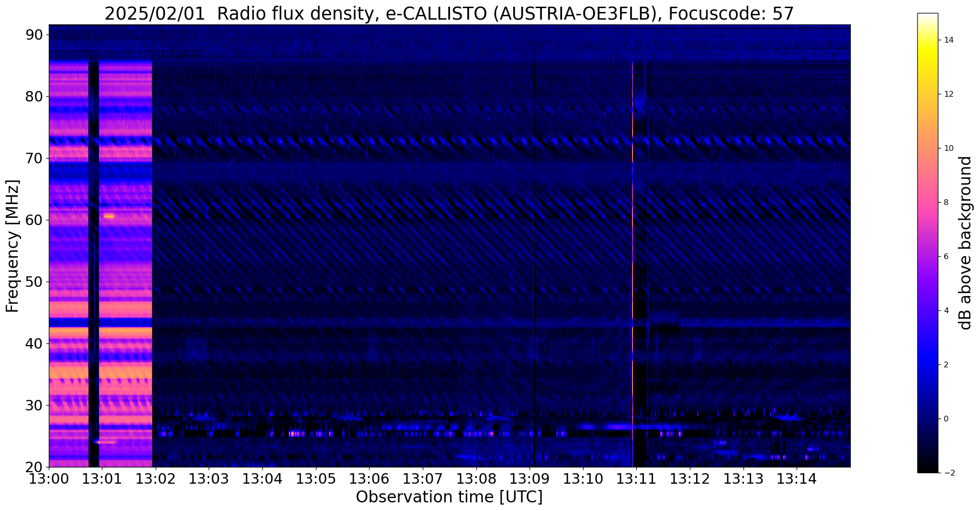Click the 20 MHz frequency tick label

(34, 467)
